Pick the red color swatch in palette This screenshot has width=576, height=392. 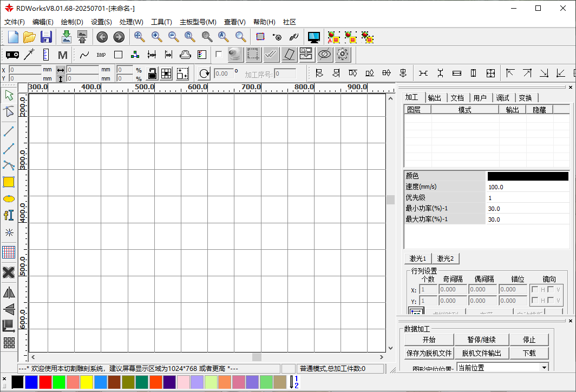45,382
